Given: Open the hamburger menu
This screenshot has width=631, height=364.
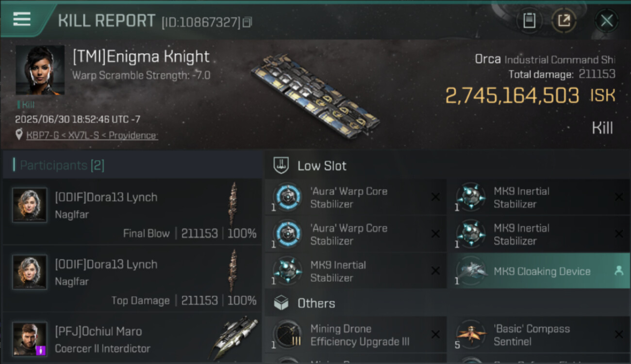Looking at the screenshot, I should (22, 19).
